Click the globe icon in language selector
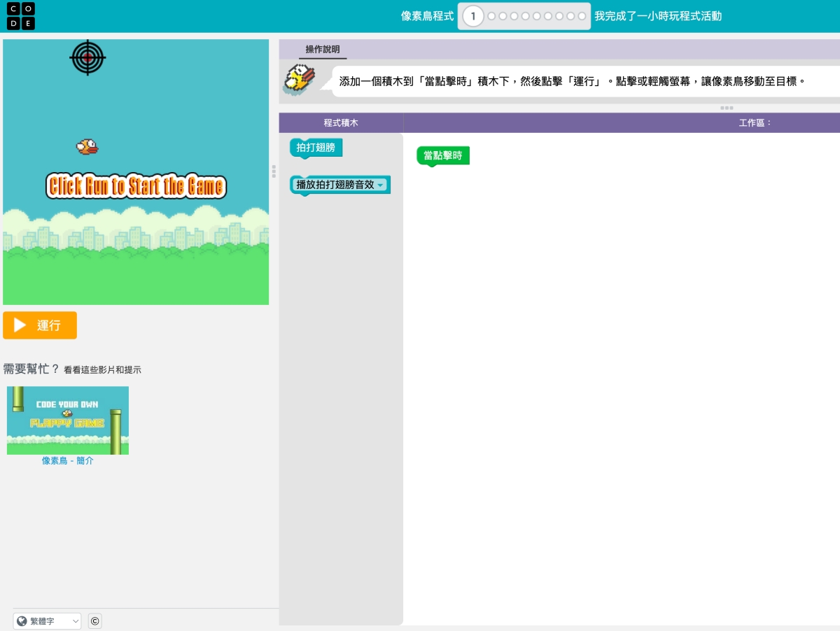 coord(22,621)
